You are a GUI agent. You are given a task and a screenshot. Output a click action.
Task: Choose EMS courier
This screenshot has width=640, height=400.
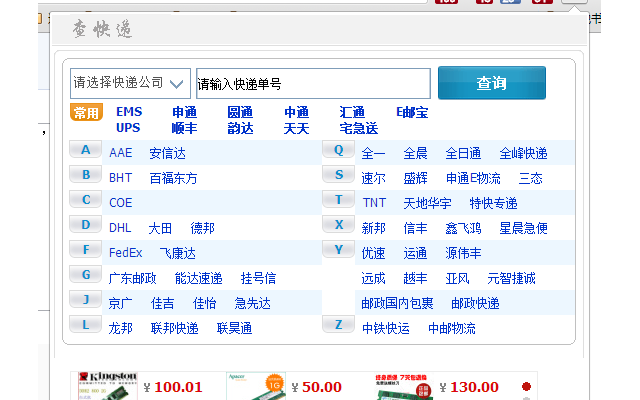tap(129, 112)
